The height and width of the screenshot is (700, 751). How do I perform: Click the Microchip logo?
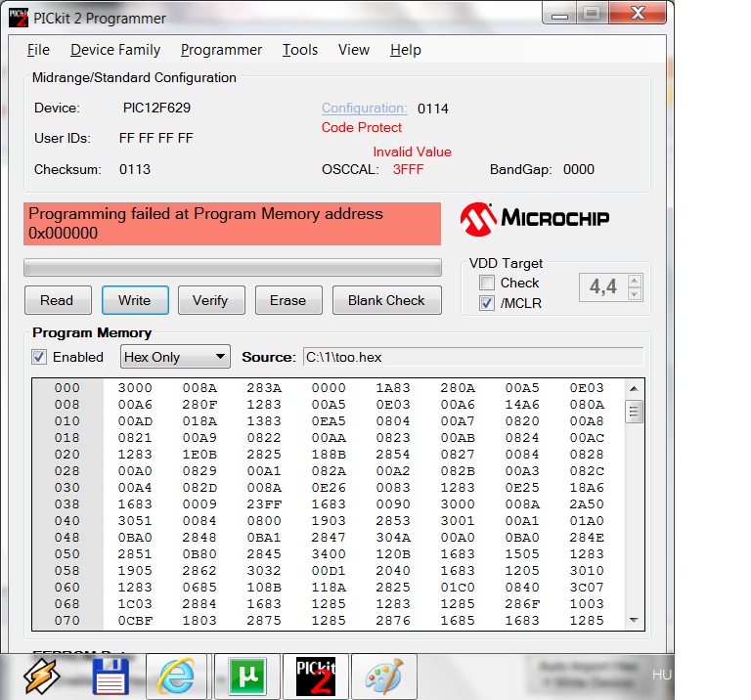coord(535,219)
